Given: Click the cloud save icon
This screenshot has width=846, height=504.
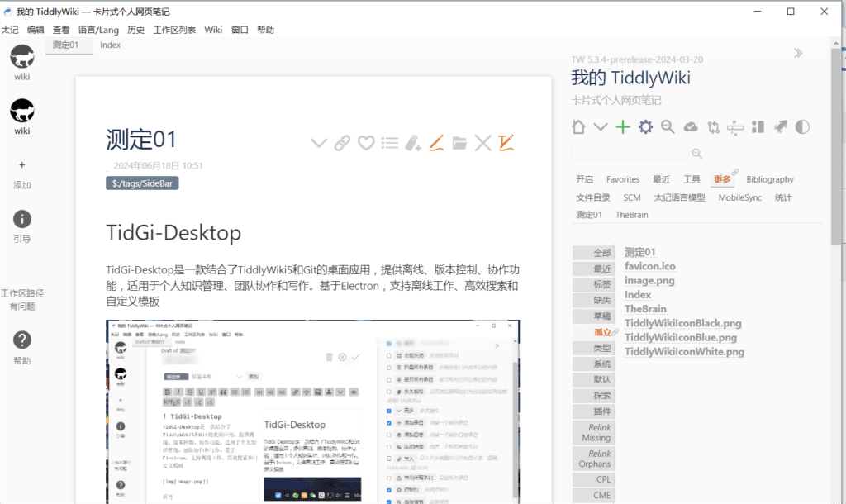Looking at the screenshot, I should click(691, 126).
